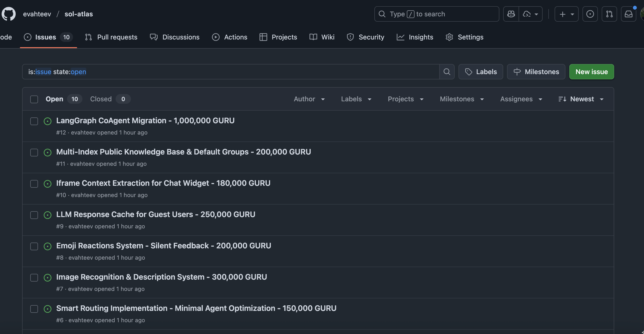Click the tag icon on the Labels button
Image resolution: width=644 pixels, height=334 pixels.
tap(469, 72)
